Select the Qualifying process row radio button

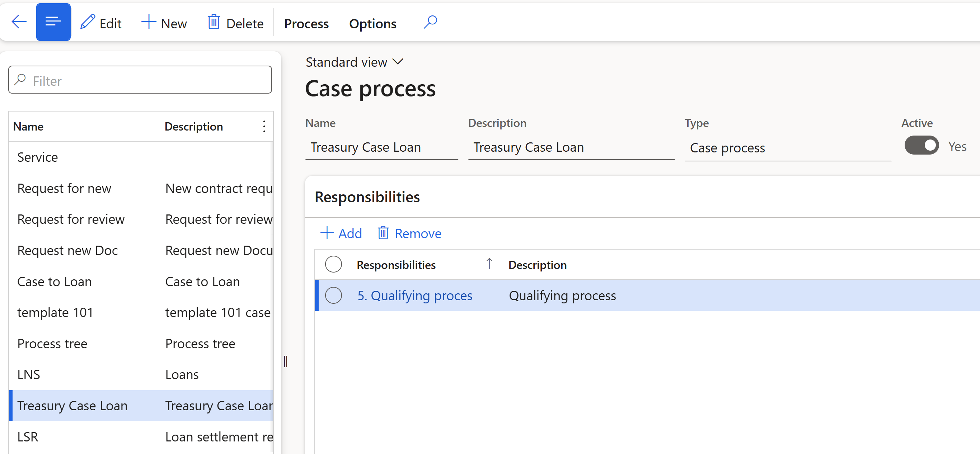point(333,295)
